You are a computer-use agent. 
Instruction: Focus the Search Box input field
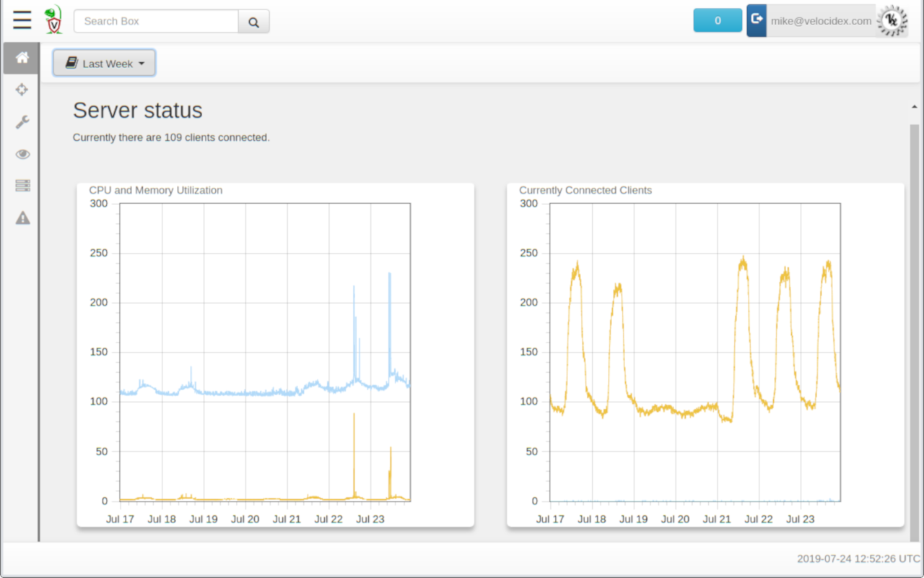click(156, 22)
